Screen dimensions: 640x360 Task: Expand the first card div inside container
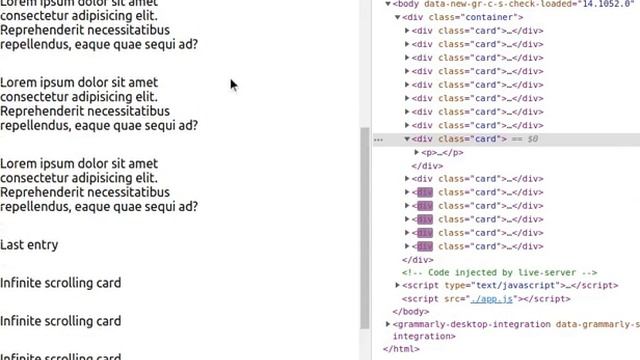coord(407,31)
